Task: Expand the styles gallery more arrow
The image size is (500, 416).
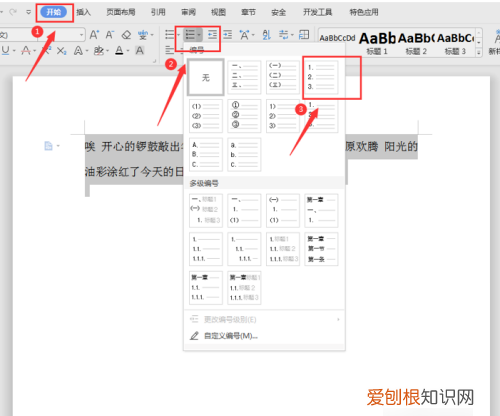Action: tap(479, 52)
